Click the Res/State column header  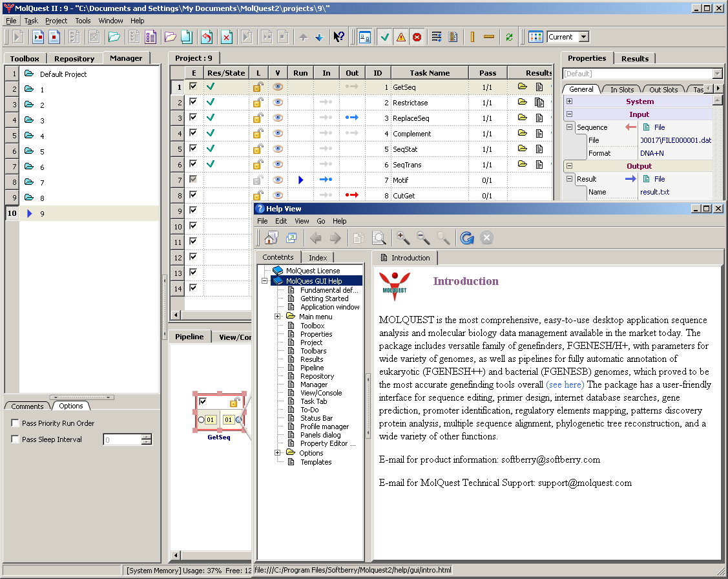point(225,73)
